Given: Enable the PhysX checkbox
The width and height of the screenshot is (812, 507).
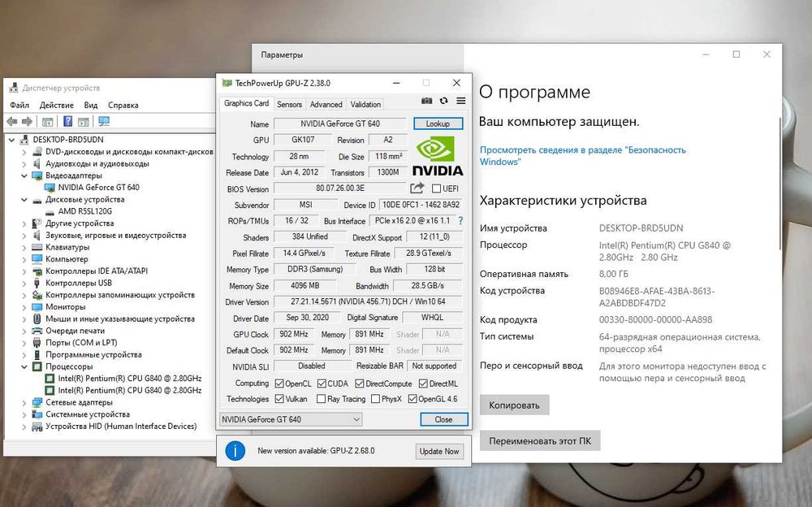Looking at the screenshot, I should click(x=375, y=399).
